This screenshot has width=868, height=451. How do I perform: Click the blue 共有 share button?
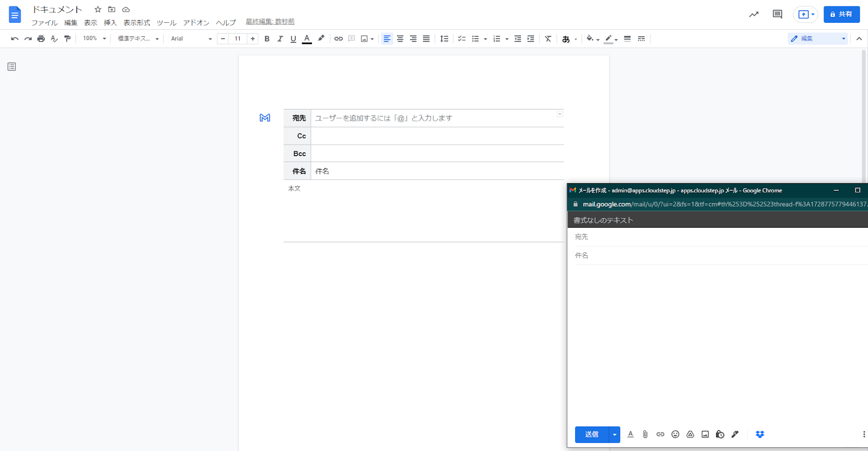pyautogui.click(x=841, y=14)
